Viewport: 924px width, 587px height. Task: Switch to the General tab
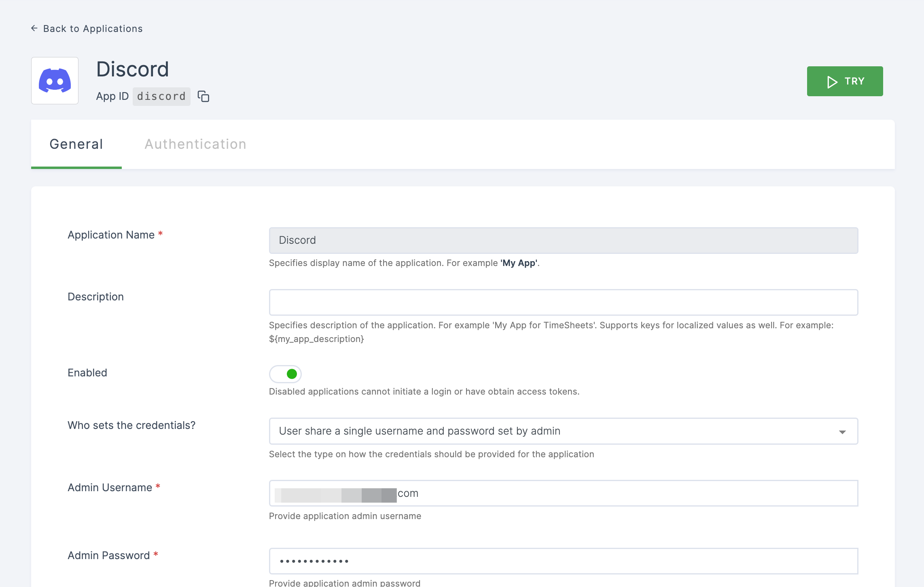tap(76, 144)
